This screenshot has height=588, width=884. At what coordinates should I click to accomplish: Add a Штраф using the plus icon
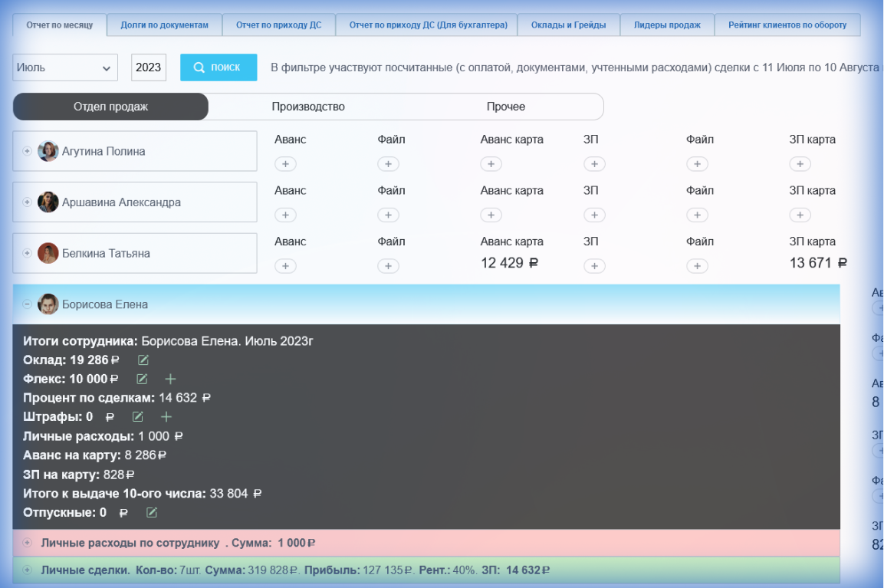(166, 416)
